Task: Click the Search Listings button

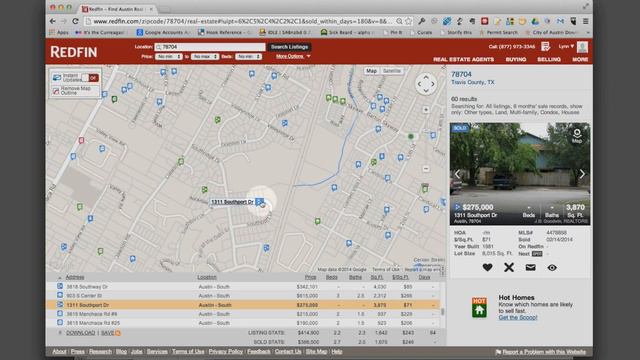Action: click(289, 47)
